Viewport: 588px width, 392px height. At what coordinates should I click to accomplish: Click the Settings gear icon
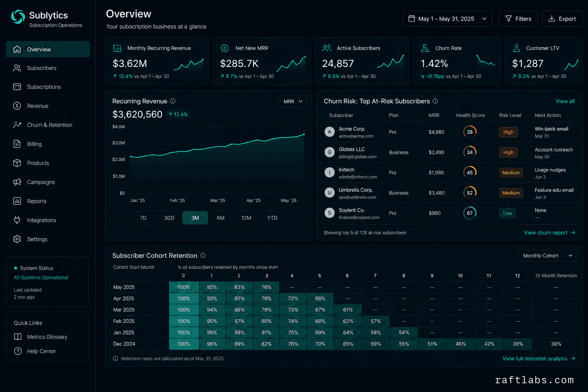pos(17,239)
